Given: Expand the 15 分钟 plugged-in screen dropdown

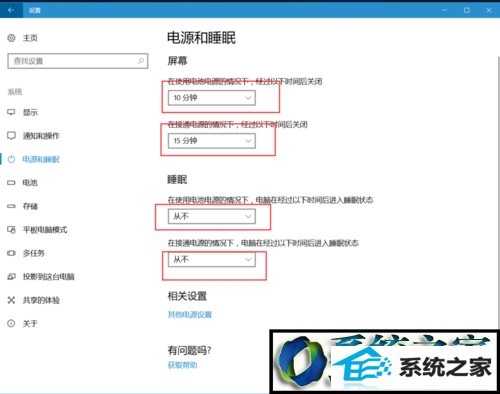Looking at the screenshot, I should 212,141.
